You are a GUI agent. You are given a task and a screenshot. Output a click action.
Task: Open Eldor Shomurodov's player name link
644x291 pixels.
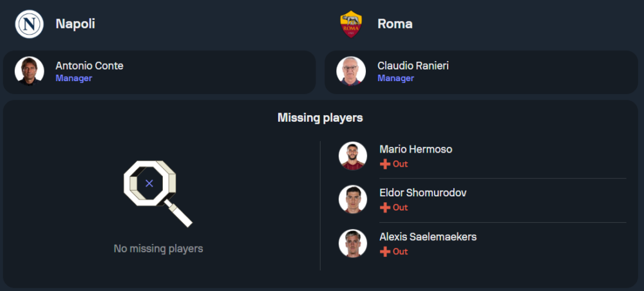pos(423,193)
